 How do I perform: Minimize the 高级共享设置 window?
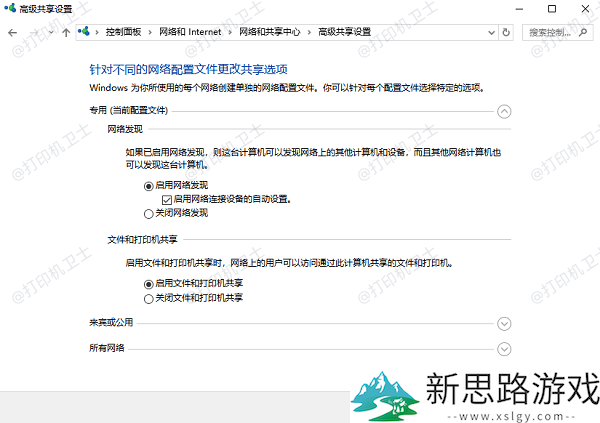[x=519, y=9]
